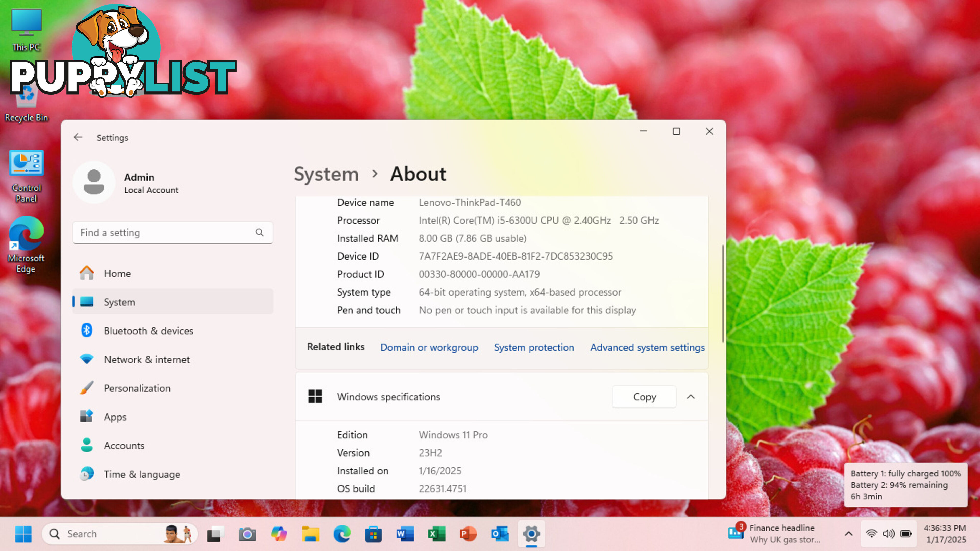
Task: Click the paintbrush icon beside Personalization
Action: click(x=87, y=388)
